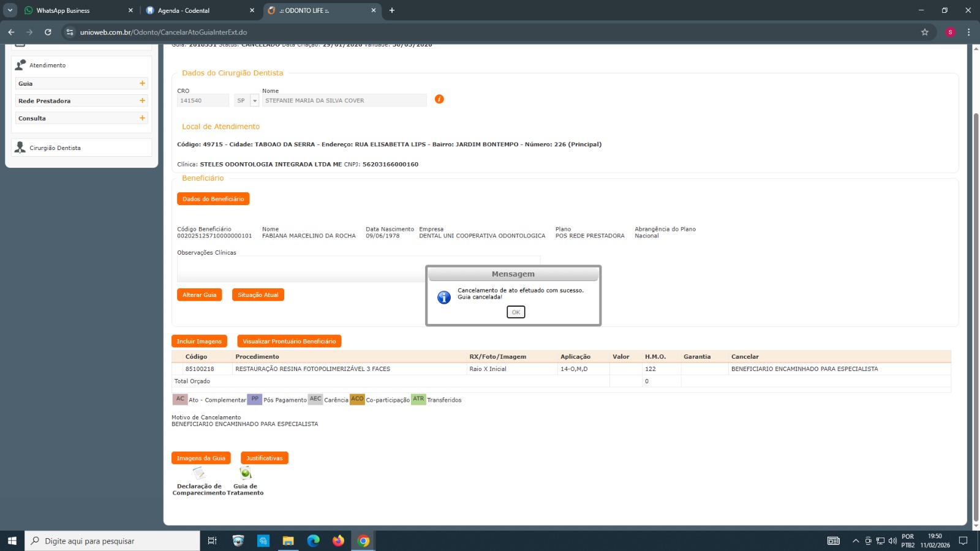Open the touch keyboard tray icon
This screenshot has height=551, width=980.
point(834,541)
